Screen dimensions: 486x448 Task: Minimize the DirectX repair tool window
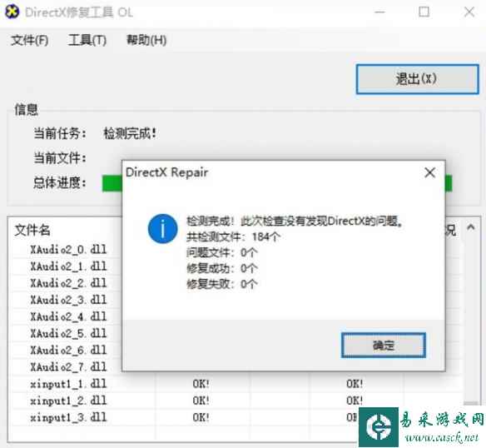(x=379, y=12)
